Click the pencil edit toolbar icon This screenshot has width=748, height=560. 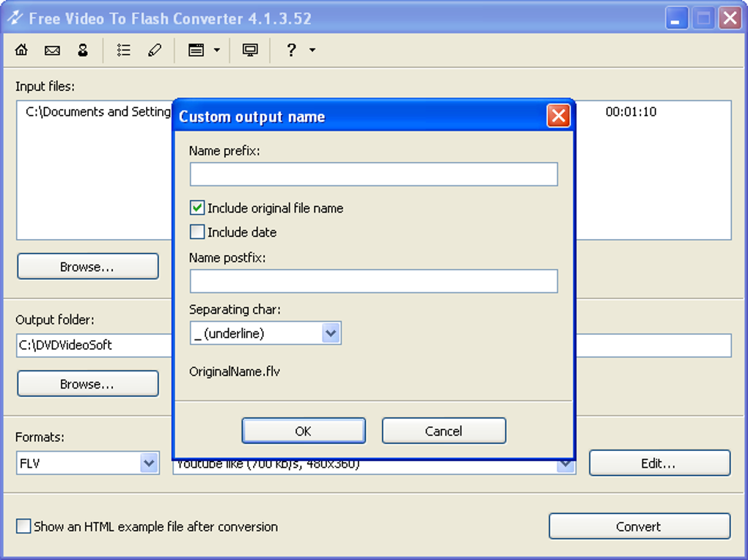155,50
